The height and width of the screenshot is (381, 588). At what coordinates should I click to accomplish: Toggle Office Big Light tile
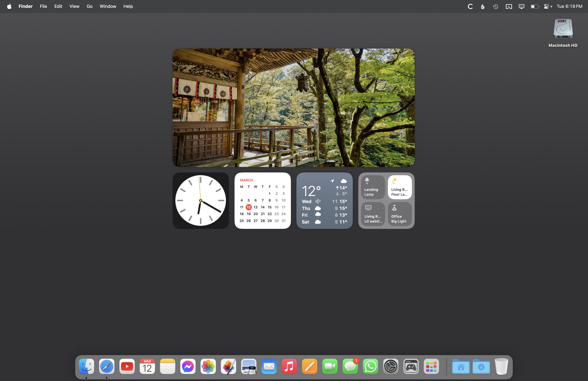pyautogui.click(x=400, y=214)
